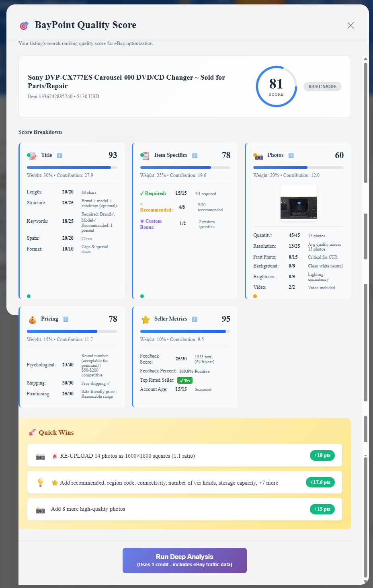The height and width of the screenshot is (588, 373).
Task: Close the BayPoint Quality Score dialog
Action: click(x=350, y=25)
